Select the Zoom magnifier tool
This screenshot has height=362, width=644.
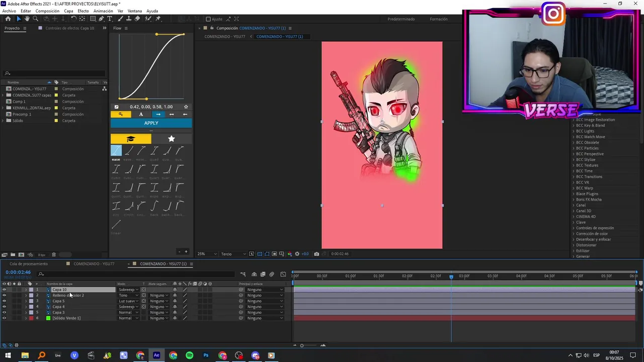(x=35, y=19)
